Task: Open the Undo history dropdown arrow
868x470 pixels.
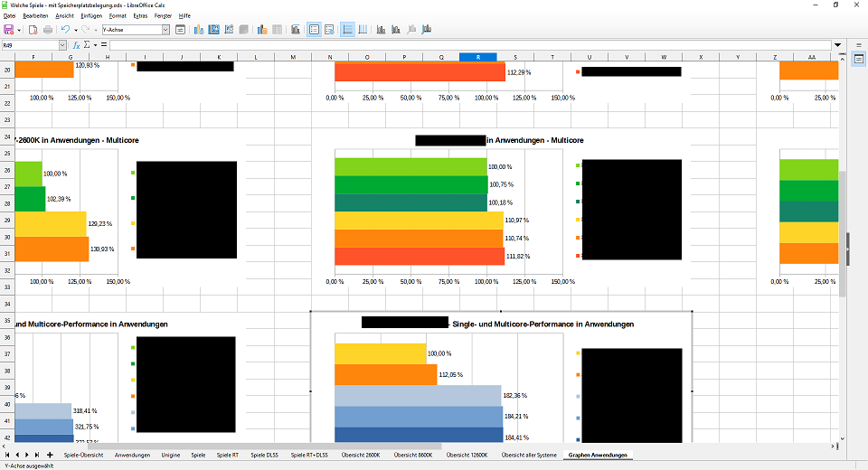Action: point(76,30)
